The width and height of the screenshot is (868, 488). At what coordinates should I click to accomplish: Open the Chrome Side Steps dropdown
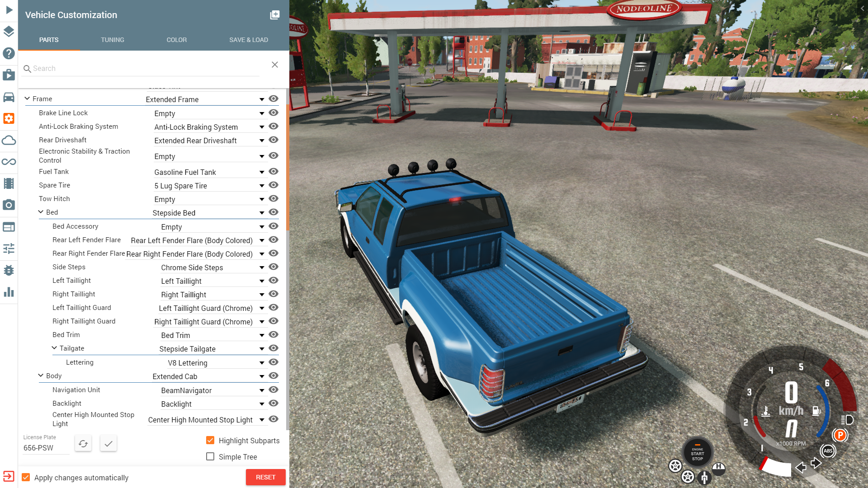[213, 267]
